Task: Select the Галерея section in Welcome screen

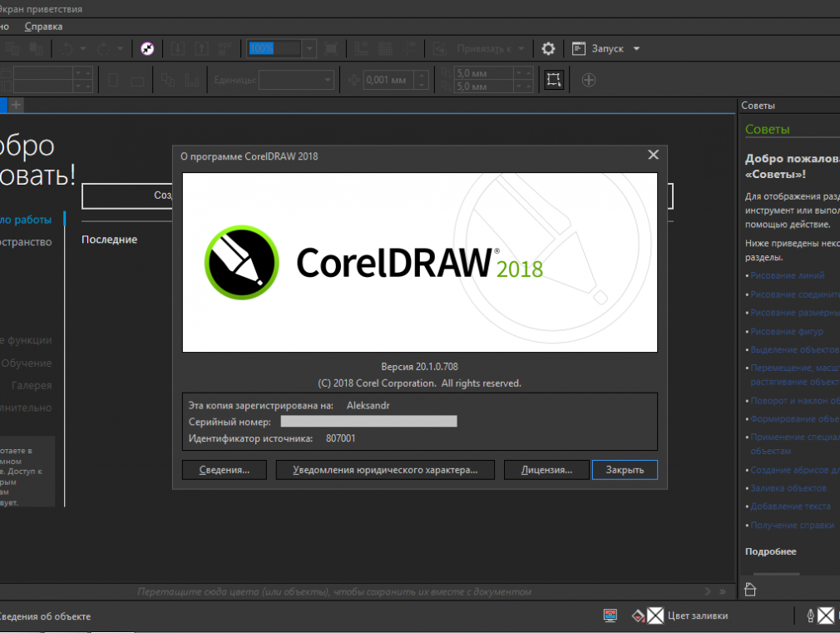Action: click(x=32, y=385)
